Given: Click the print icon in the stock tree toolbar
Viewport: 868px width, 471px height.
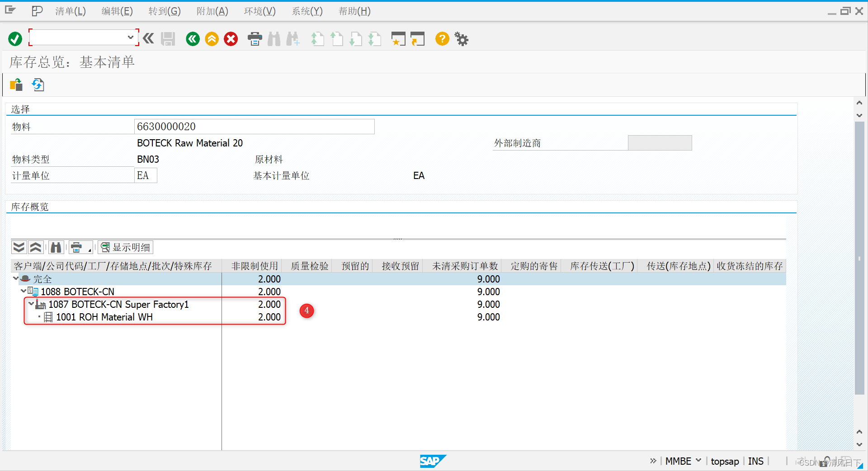Looking at the screenshot, I should coord(76,247).
